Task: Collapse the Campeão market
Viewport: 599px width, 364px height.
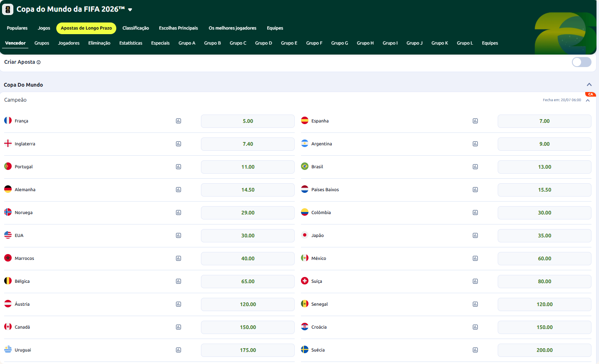Action: click(588, 100)
